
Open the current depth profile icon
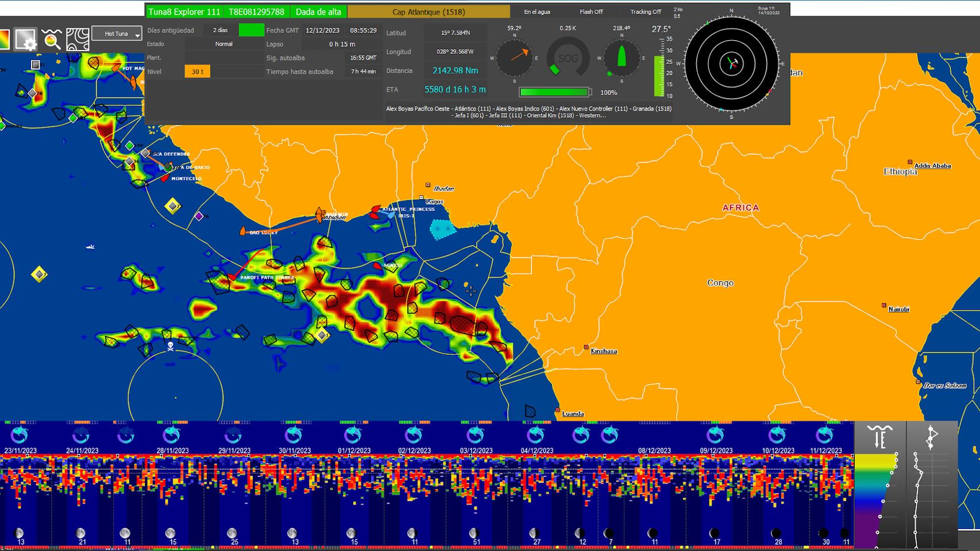coord(931,437)
